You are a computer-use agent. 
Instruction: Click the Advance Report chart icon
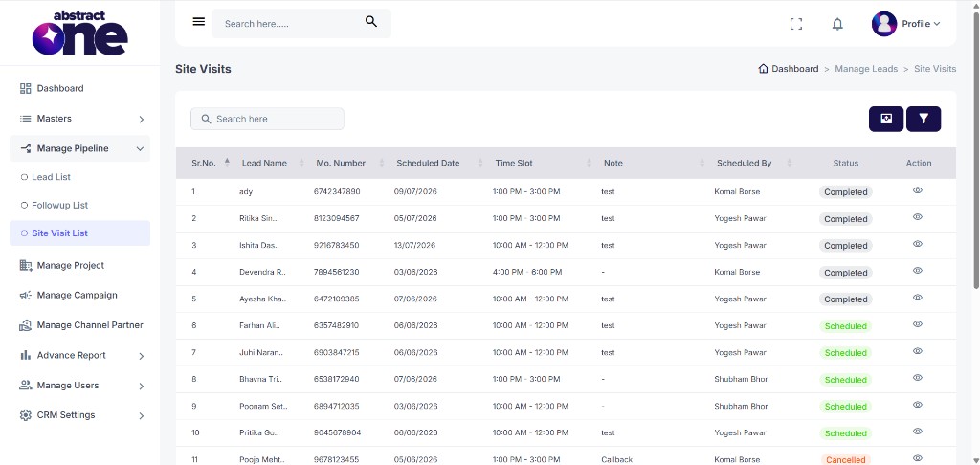(25, 355)
